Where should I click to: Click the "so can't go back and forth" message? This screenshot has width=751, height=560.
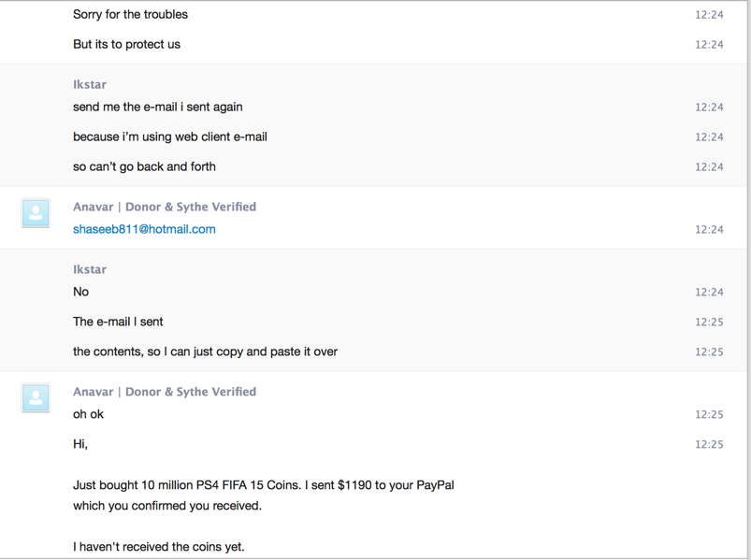coord(144,166)
